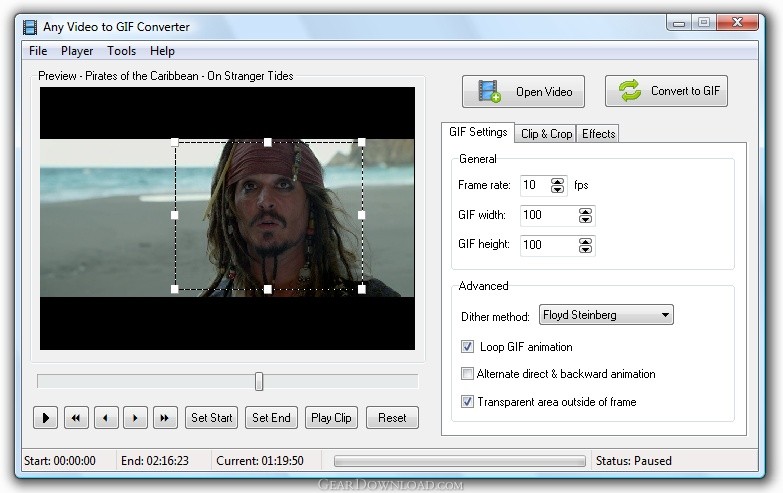The image size is (783, 493).
Task: Increase GIF width with up spinner arrow
Action: click(585, 212)
